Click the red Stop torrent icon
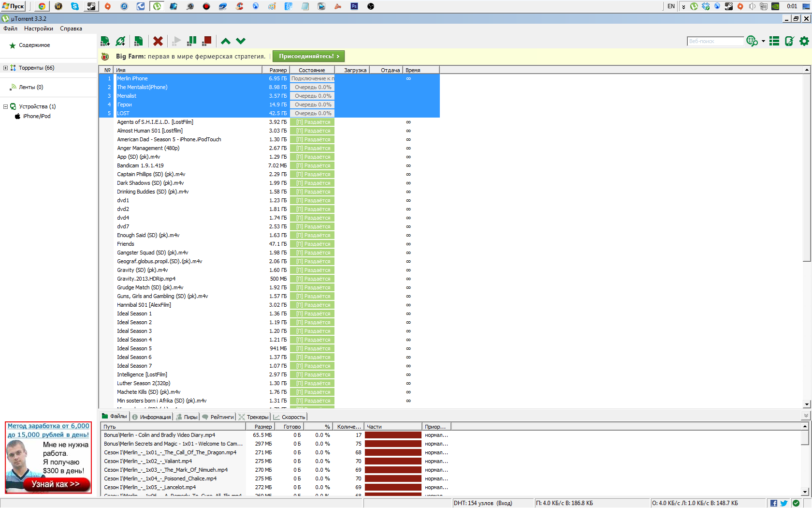 pos(207,41)
